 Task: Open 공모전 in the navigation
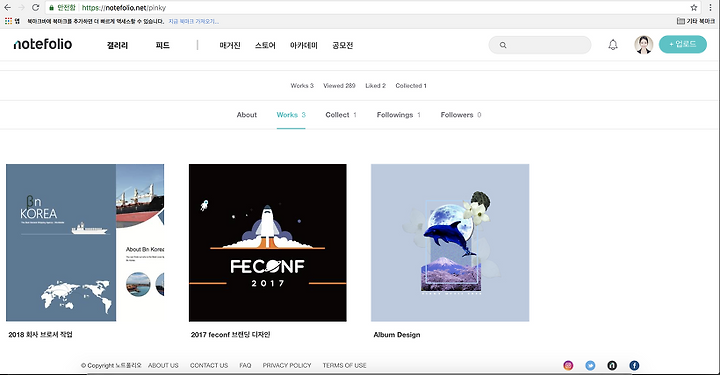tap(343, 45)
